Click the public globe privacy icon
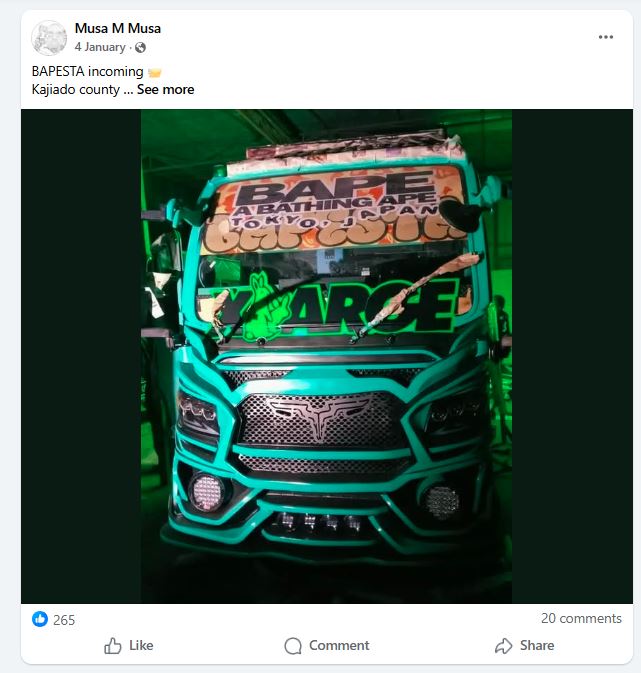Screen dimensions: 641x673 point(140,47)
